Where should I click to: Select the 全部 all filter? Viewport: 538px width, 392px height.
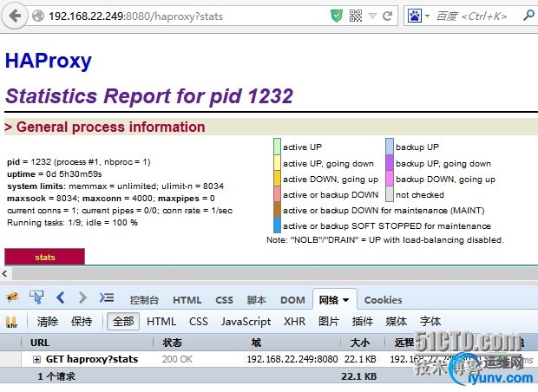pos(123,322)
